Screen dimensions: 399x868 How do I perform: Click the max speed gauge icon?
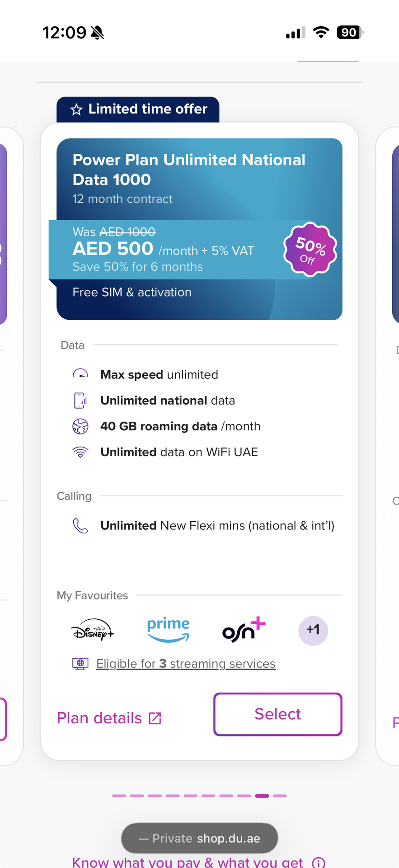pyautogui.click(x=80, y=374)
